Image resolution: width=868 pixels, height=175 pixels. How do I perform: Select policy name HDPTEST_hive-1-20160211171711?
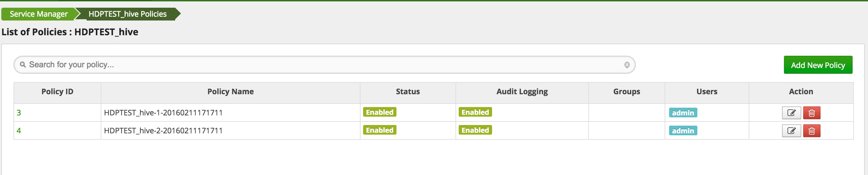(x=163, y=113)
